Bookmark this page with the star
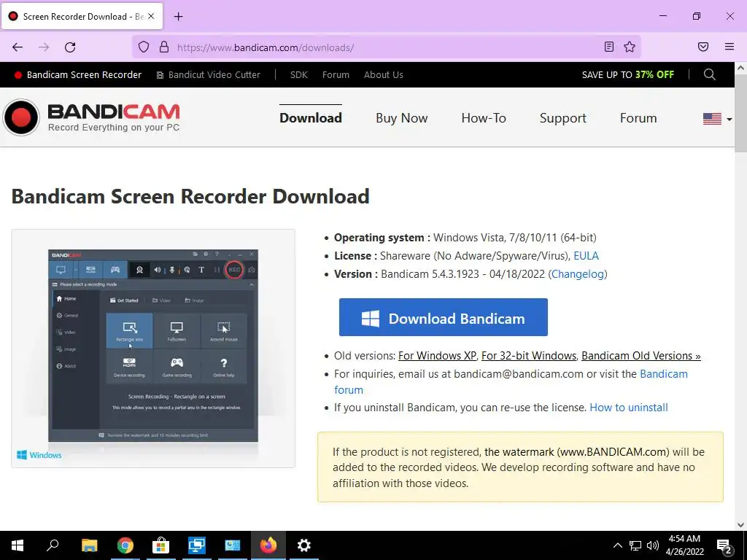This screenshot has width=747, height=560. tap(630, 47)
